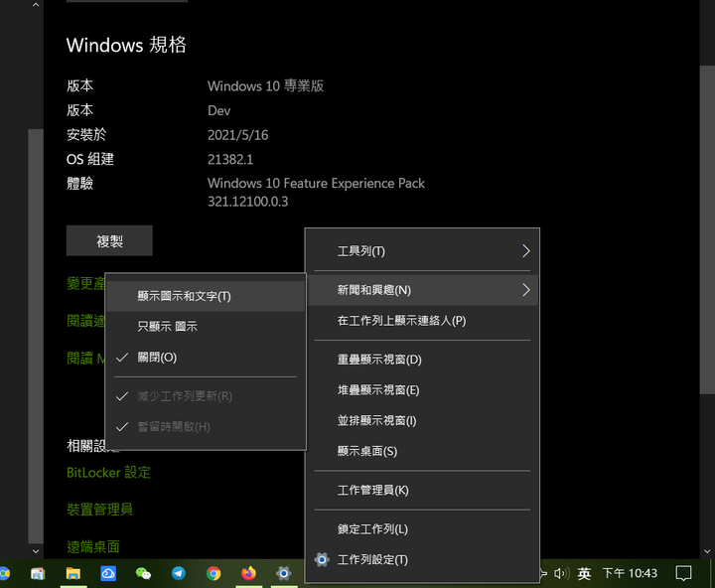The image size is (715, 588).
Task: Choose 並排顯示視窗(I)
Action: (422, 420)
